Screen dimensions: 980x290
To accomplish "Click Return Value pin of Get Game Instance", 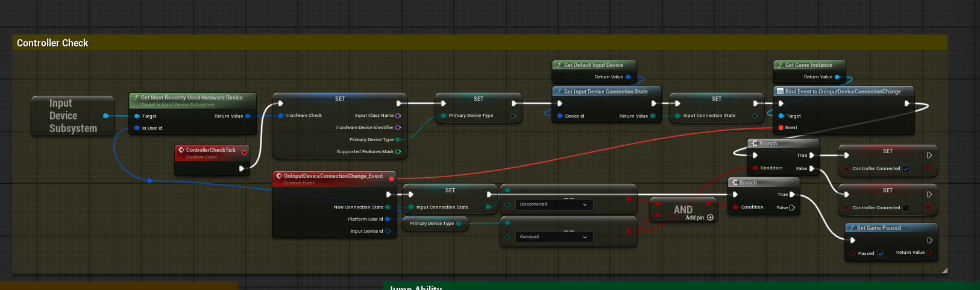I will (837, 77).
